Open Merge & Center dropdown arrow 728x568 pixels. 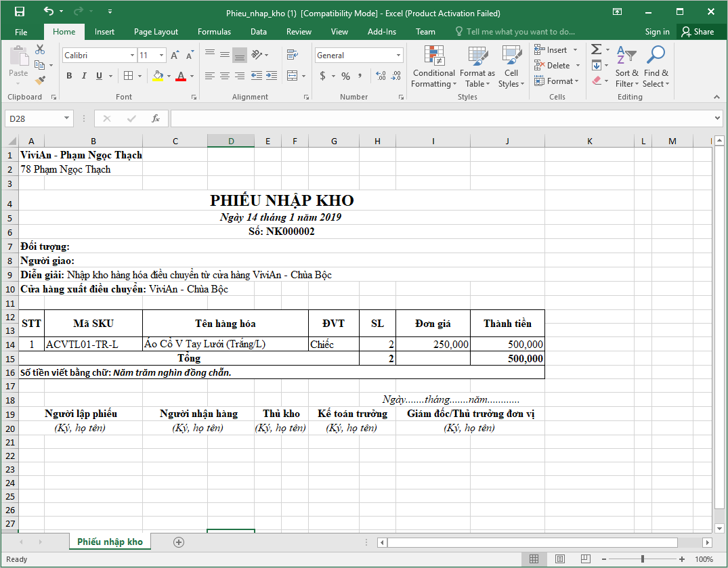[303, 76]
